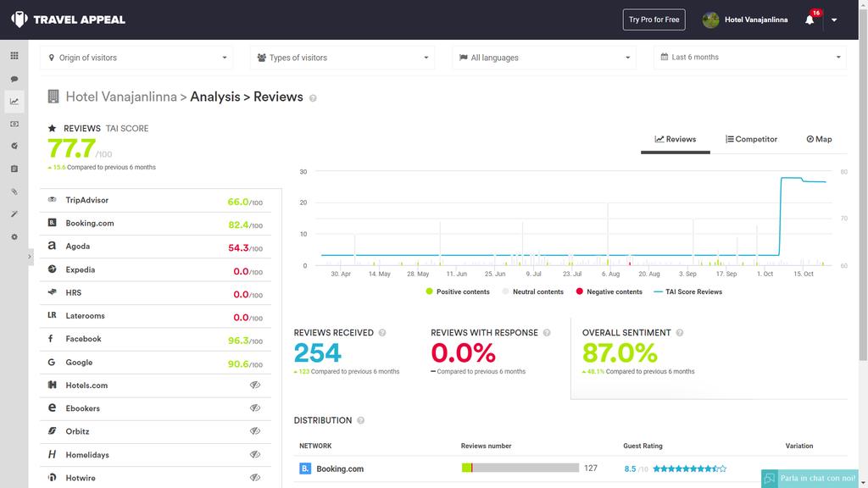Click the help icon beside Reviews heading
This screenshot has height=488, width=868.
313,98
